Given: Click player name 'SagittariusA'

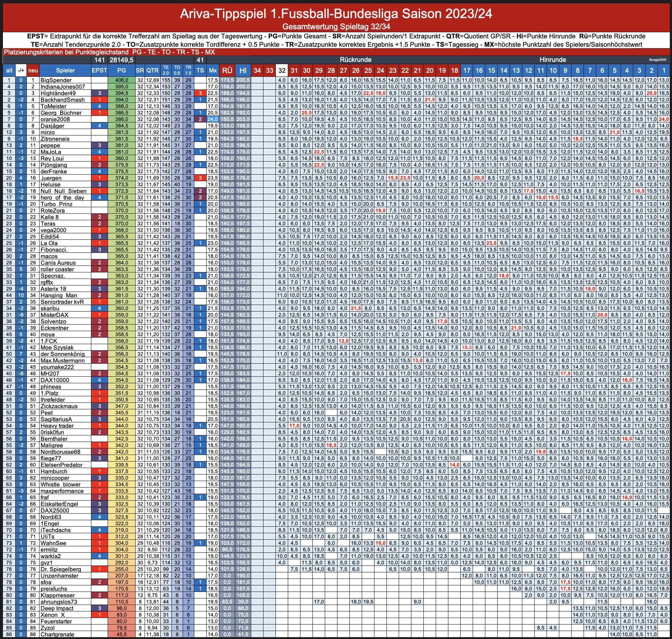Looking at the screenshot, I should coord(56,419).
